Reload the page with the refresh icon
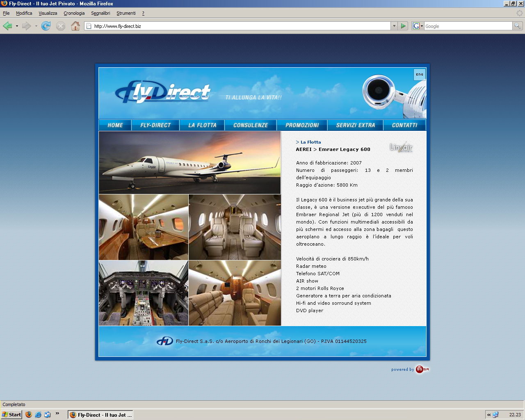Image resolution: width=525 pixels, height=420 pixels. pos(46,26)
